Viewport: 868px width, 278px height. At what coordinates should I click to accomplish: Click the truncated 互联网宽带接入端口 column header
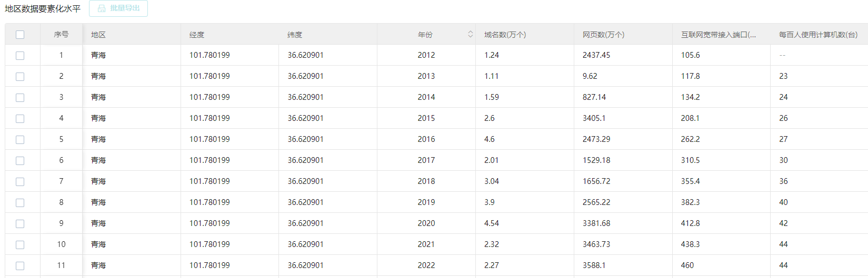718,35
